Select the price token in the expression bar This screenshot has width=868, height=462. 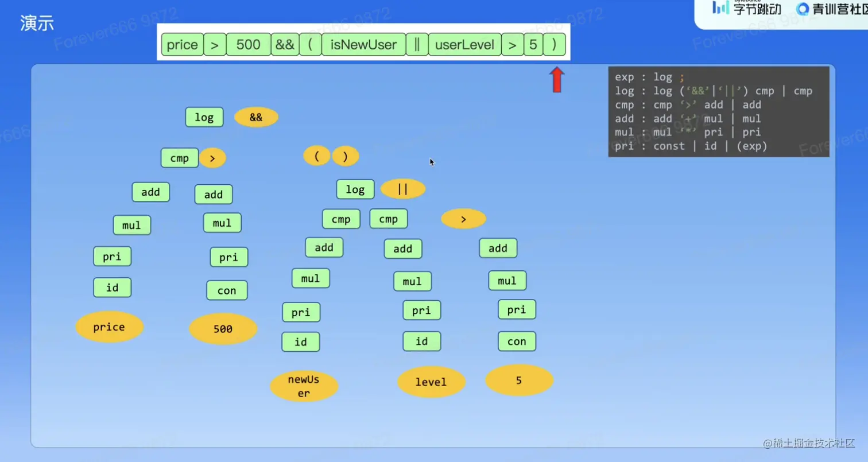[x=183, y=45]
